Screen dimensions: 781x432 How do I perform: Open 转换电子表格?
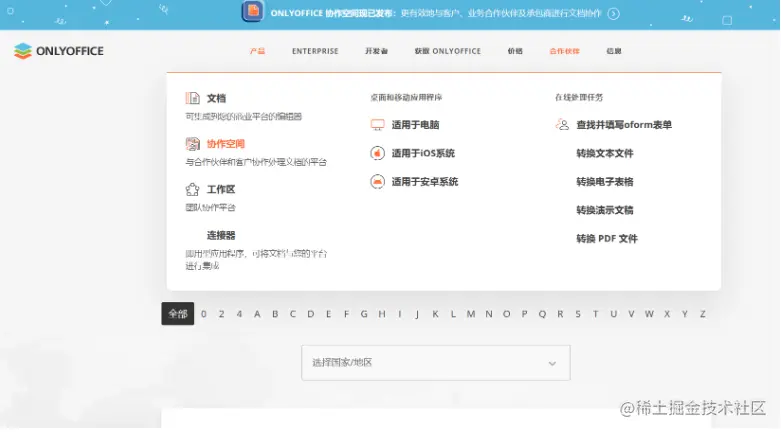pos(605,181)
